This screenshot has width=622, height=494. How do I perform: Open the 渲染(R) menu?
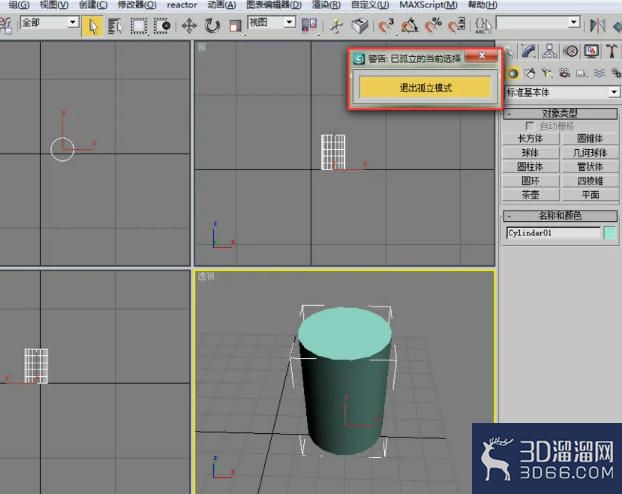point(326,5)
